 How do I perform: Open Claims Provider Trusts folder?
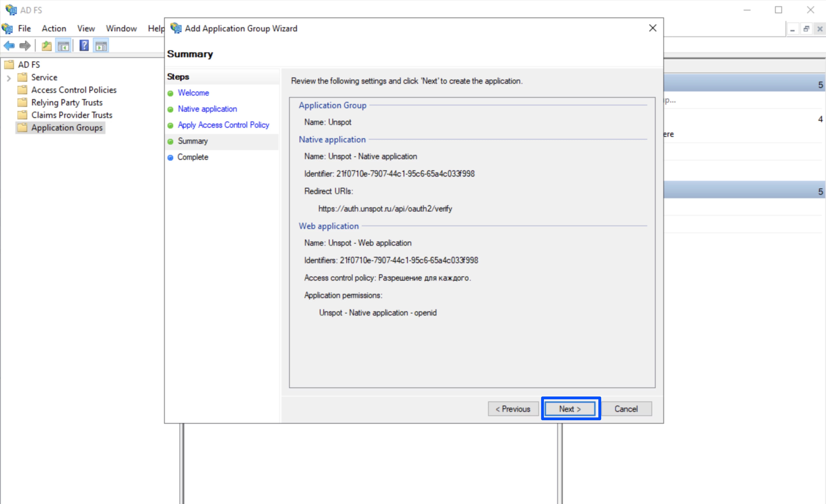(72, 115)
